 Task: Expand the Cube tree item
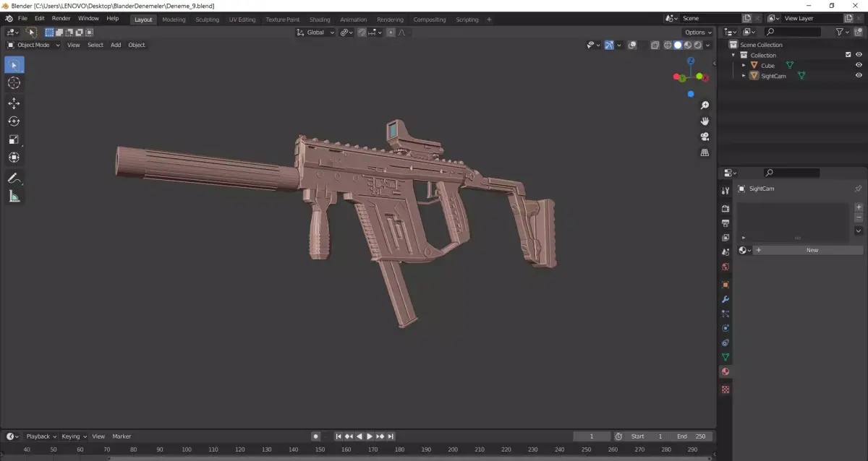744,65
